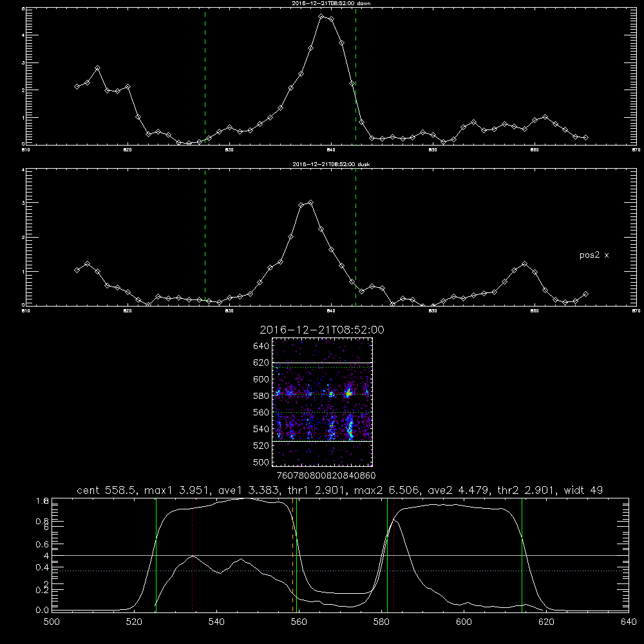This screenshot has width=644, height=644.
Task: Click the '520' label on spectral image y-axis
Action: coord(261,446)
